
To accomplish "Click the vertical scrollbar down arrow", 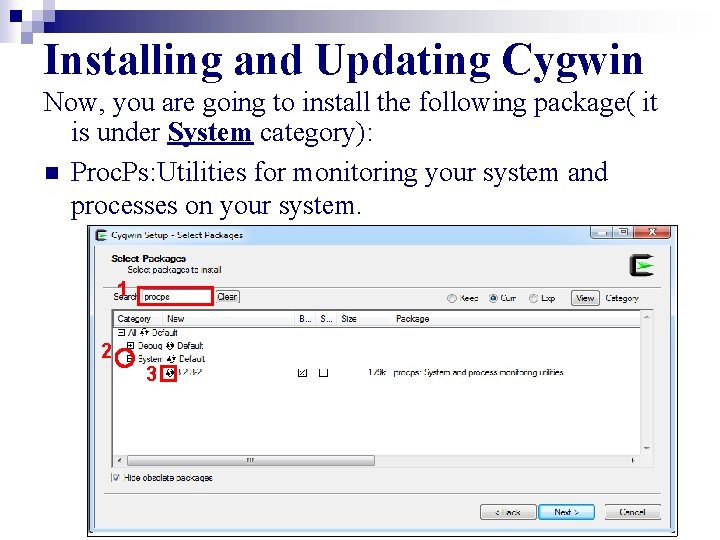I will (x=647, y=448).
